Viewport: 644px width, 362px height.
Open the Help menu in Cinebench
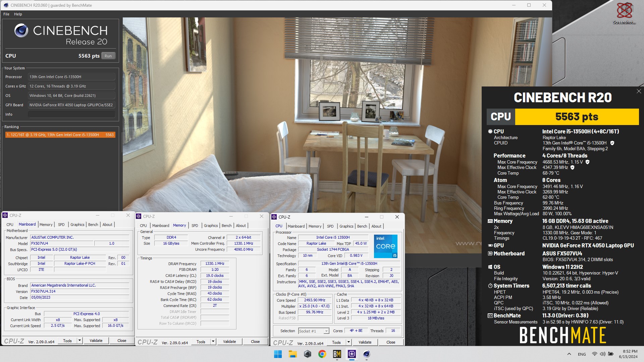click(x=18, y=14)
